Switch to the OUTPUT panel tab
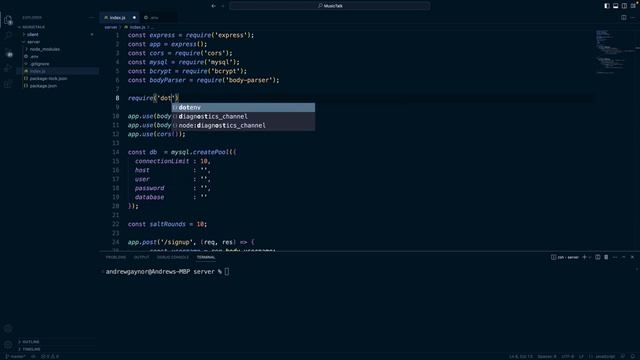This screenshot has height=360, width=640. click(141, 257)
